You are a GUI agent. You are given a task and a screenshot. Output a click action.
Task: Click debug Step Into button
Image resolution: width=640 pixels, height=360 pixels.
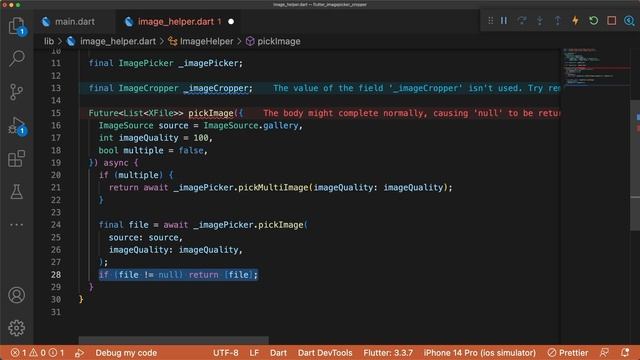[x=540, y=20]
